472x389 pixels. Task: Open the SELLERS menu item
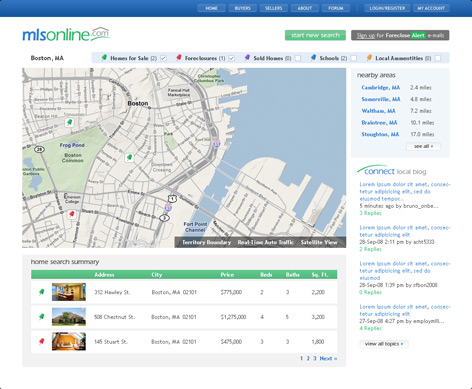point(273,8)
